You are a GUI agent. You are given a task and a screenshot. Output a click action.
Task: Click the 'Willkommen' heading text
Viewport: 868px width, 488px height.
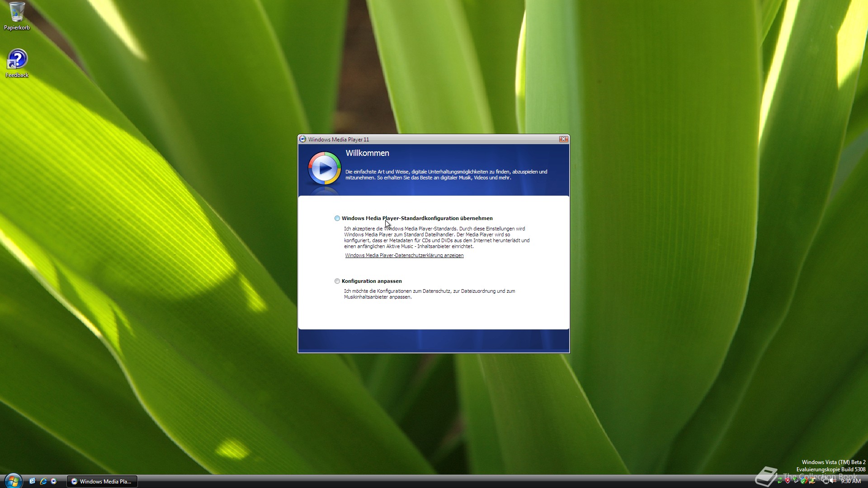[x=367, y=153]
